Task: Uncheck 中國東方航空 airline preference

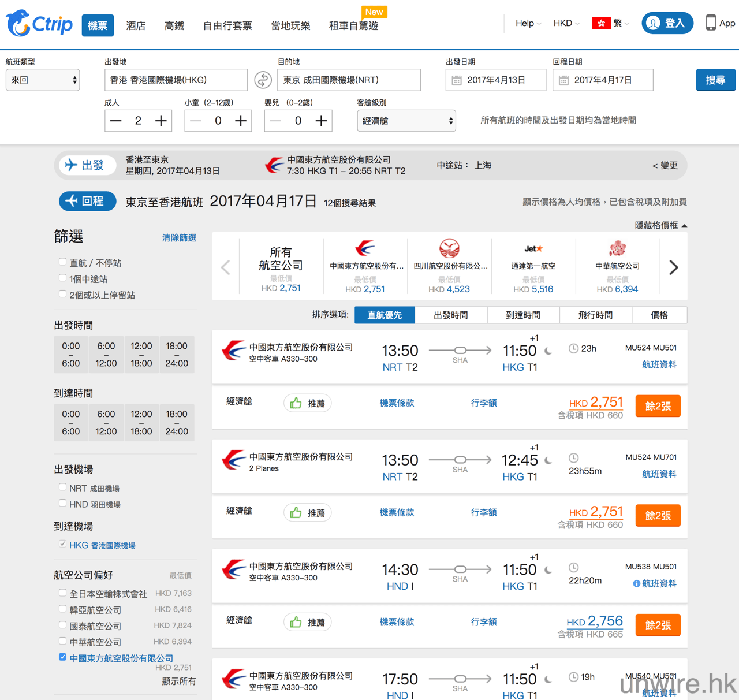Action: [62, 657]
